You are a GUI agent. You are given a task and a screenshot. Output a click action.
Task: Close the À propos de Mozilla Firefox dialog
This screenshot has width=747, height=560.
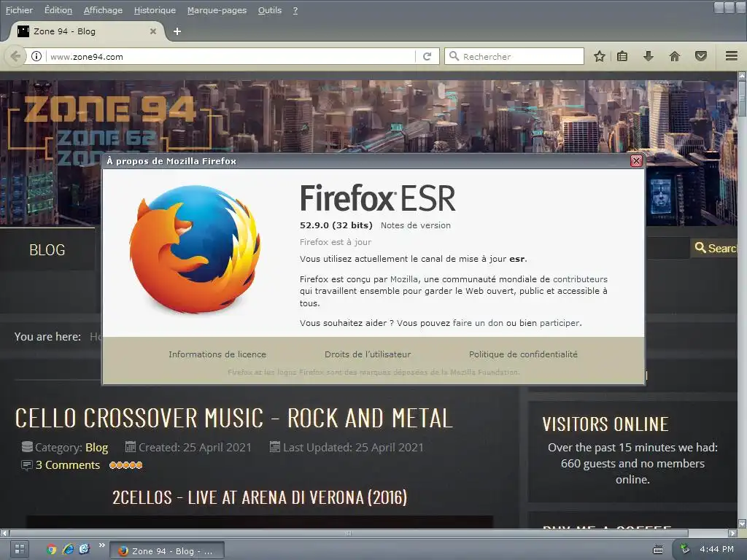tap(636, 161)
